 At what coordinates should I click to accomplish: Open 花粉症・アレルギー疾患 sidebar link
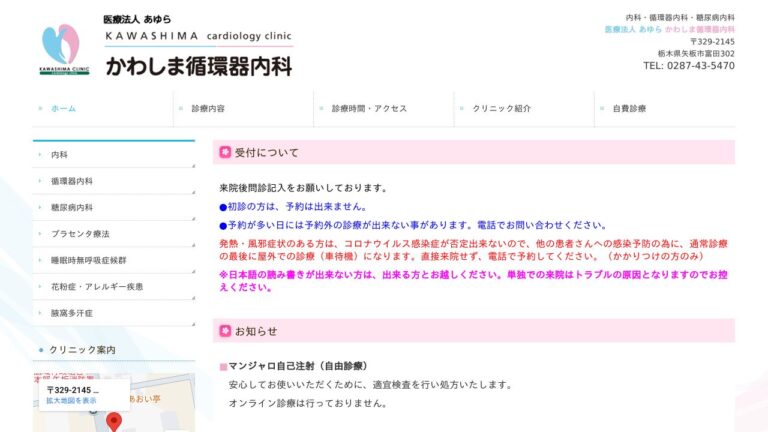114,287
